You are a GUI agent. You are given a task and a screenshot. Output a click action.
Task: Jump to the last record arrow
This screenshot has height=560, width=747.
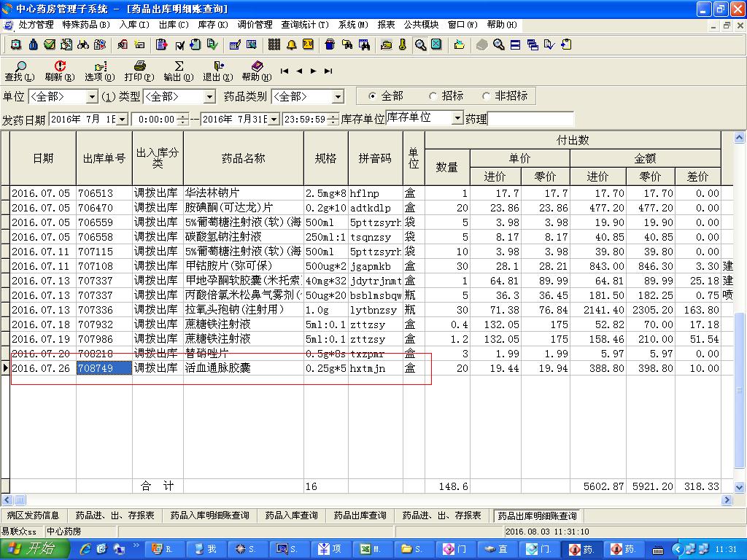click(328, 71)
